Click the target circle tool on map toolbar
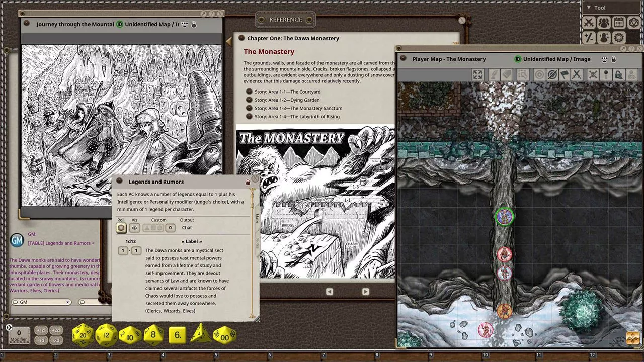The width and height of the screenshot is (644, 362). 539,75
